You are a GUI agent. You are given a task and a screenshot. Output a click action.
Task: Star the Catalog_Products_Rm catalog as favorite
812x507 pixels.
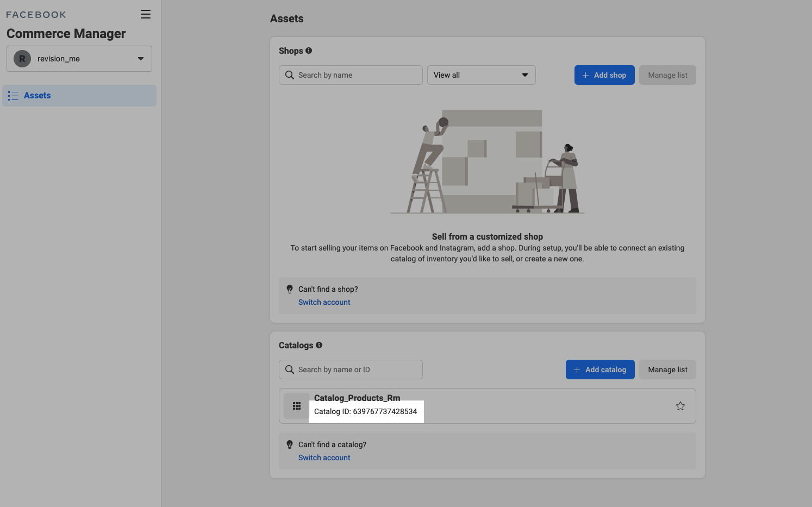pos(680,406)
